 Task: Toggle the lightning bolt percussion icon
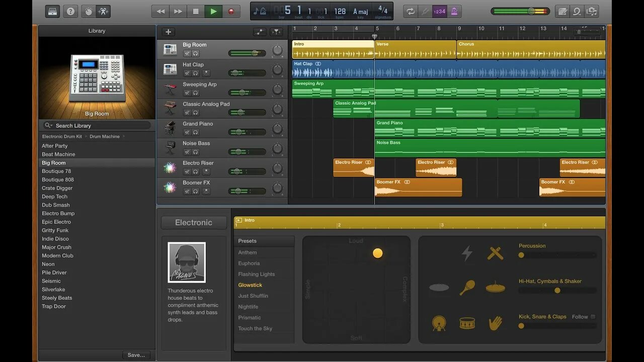[467, 253]
